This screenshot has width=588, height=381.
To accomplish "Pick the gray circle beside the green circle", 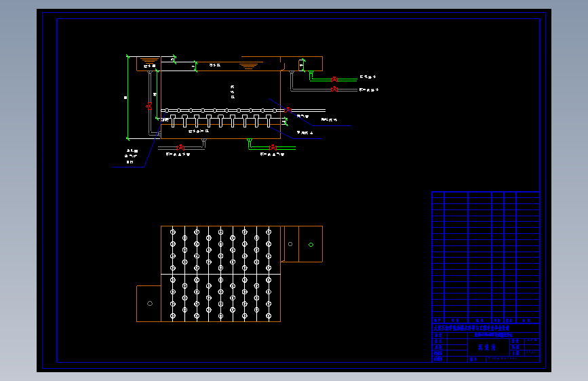I will (x=290, y=244).
